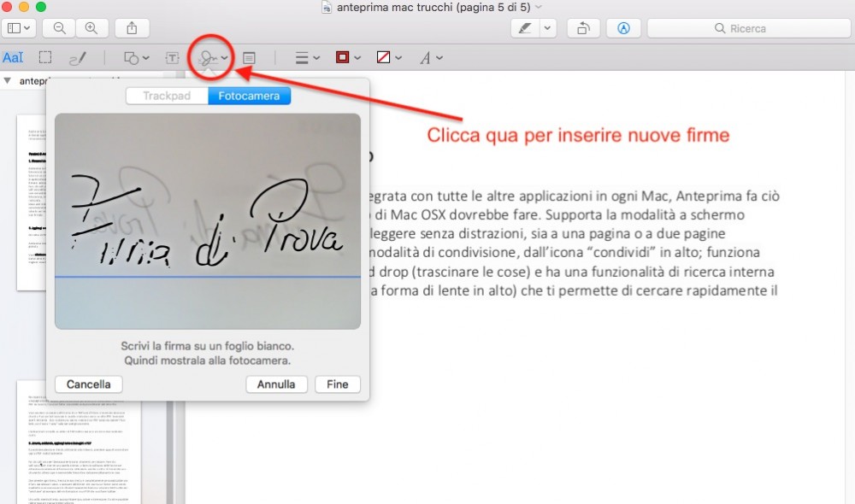Click inside the Ricerca search field
855x504 pixels.
749,27
